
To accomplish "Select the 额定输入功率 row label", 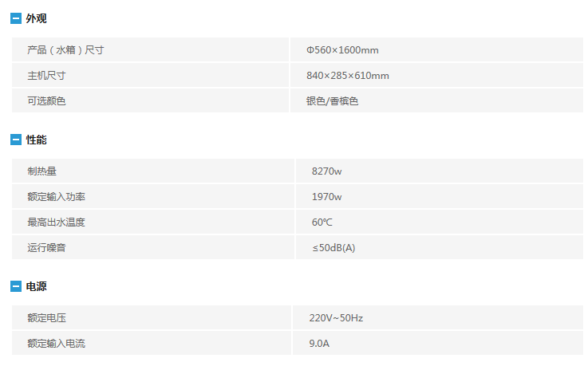I will pyautogui.click(x=56, y=197).
